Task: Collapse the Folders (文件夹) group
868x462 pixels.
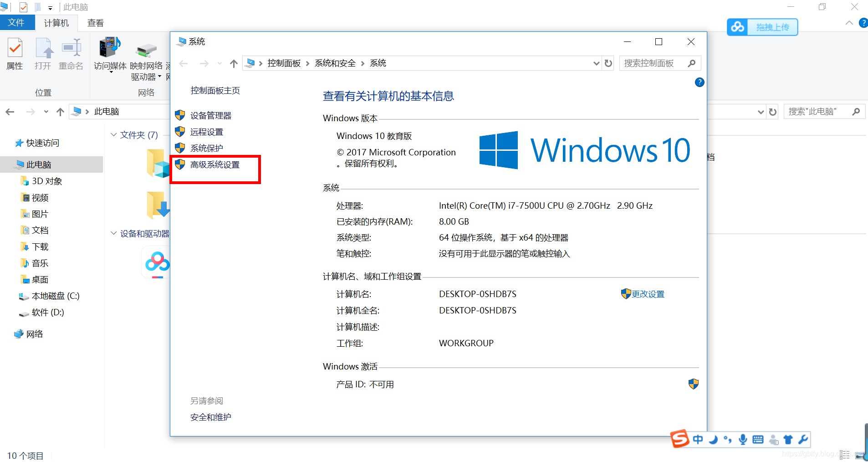Action: click(x=114, y=135)
